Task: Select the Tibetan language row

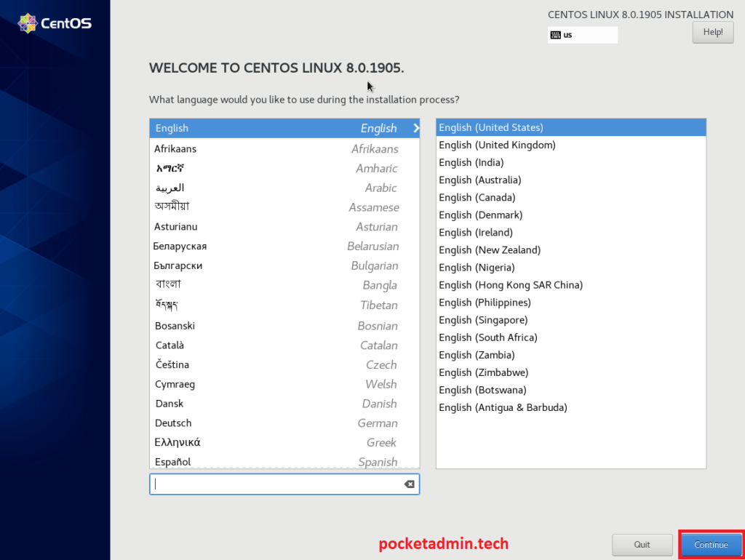Action: tap(284, 305)
